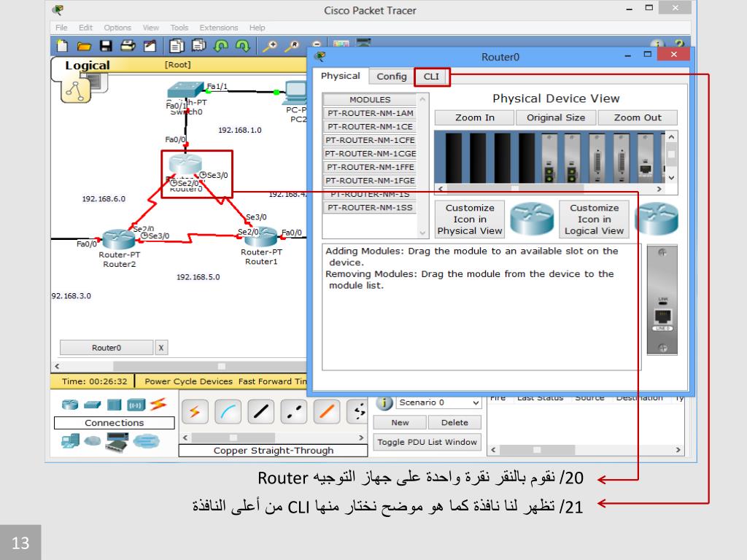Click the New file toolbar icon
The height and width of the screenshot is (560, 747).
point(62,46)
